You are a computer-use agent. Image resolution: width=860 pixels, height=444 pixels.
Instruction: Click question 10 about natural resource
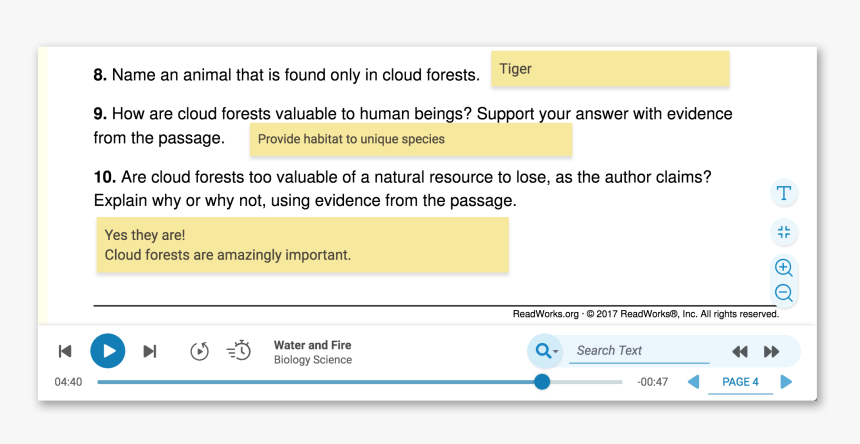point(403,189)
